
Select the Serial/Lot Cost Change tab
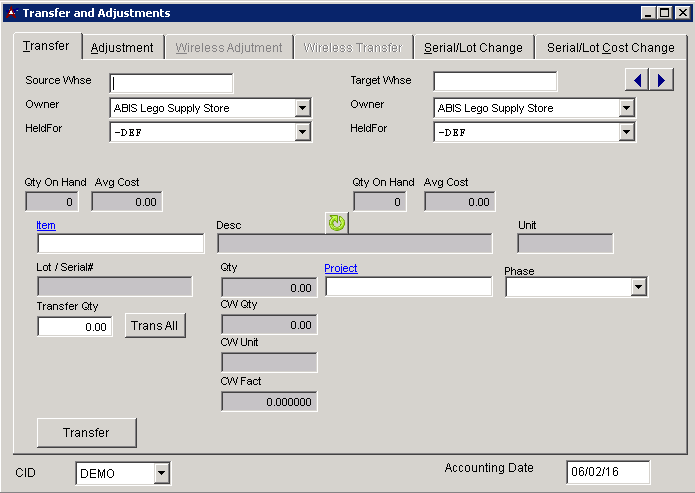tap(610, 47)
